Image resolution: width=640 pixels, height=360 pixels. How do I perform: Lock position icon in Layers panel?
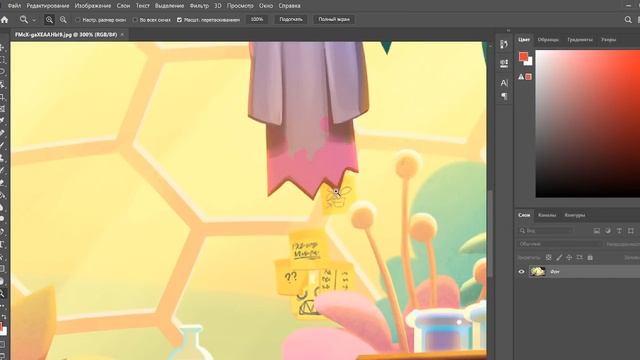[x=569, y=258]
